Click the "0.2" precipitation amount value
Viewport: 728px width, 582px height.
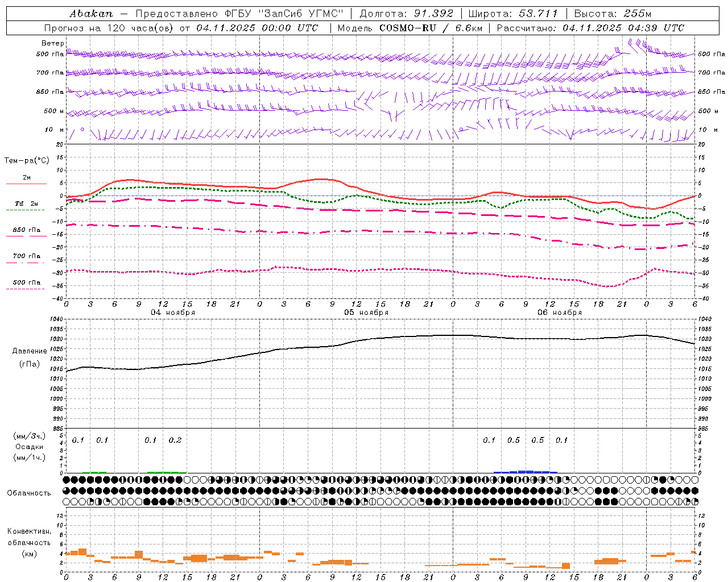tap(175, 440)
